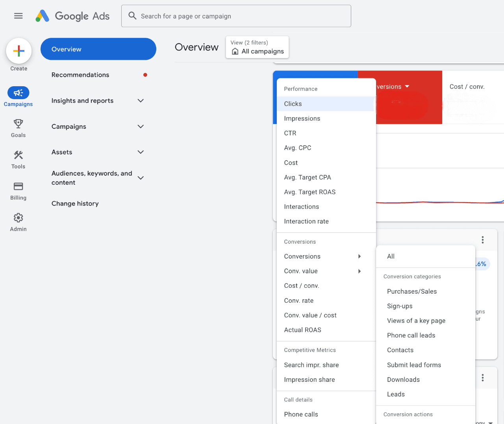The width and height of the screenshot is (504, 424).
Task: Open the Overview navigation item
Action: pyautogui.click(x=98, y=49)
